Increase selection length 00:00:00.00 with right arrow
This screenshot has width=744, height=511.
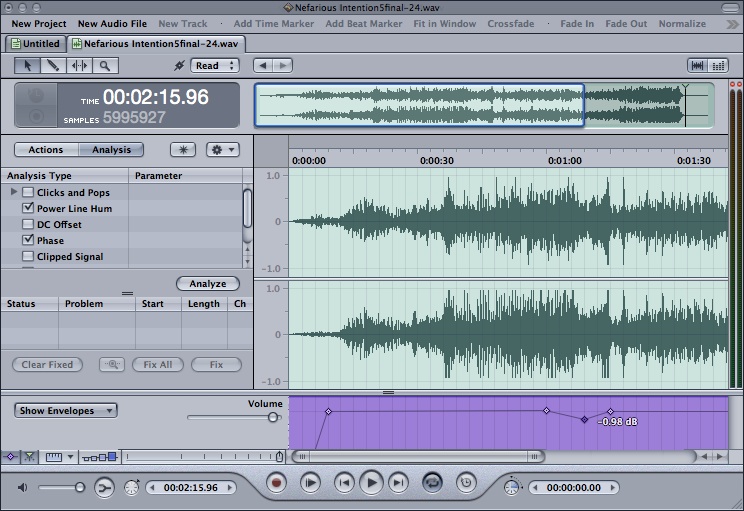[613, 487]
